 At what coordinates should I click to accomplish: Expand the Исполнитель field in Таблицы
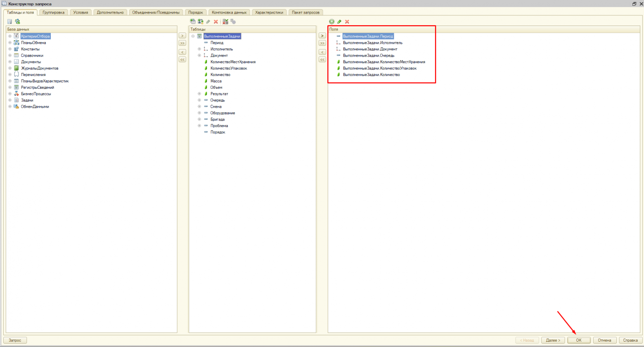tap(199, 49)
